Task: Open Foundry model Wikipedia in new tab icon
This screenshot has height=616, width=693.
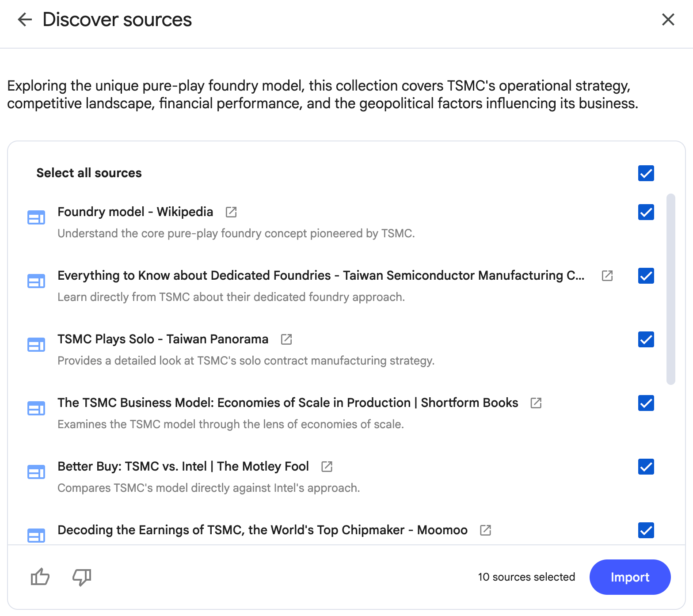Action: click(231, 212)
